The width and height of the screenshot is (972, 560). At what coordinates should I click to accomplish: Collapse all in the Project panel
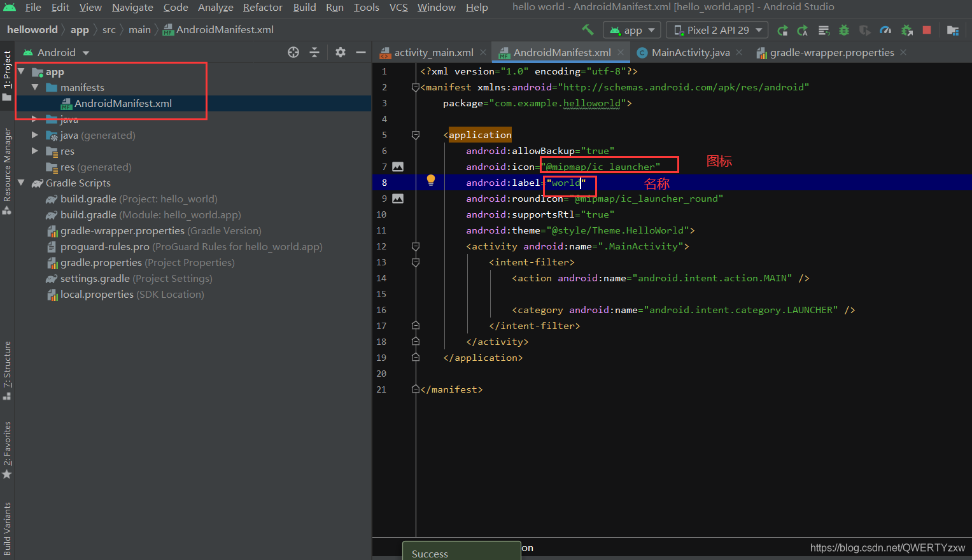click(314, 52)
